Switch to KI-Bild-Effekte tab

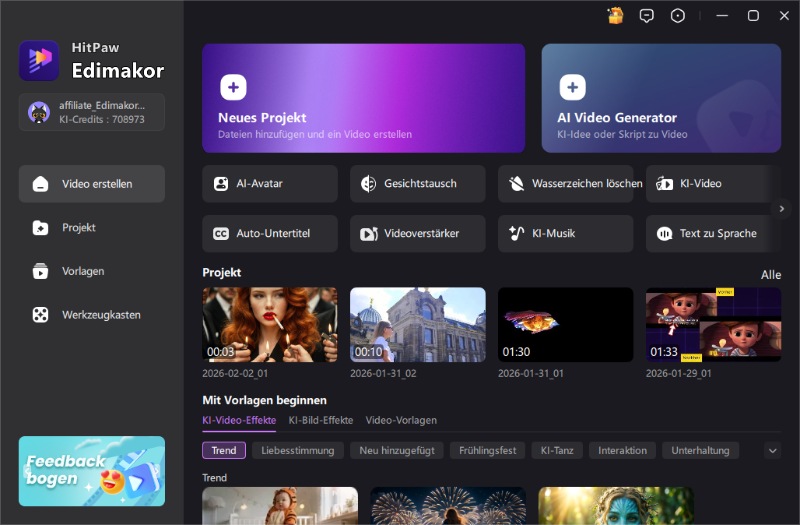click(x=321, y=420)
